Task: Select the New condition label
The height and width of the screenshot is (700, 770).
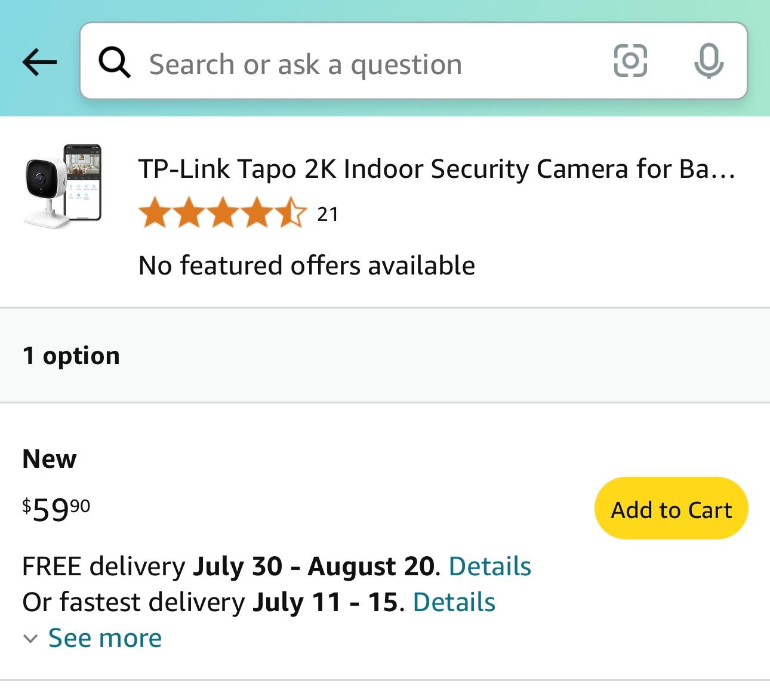Action: (50, 459)
